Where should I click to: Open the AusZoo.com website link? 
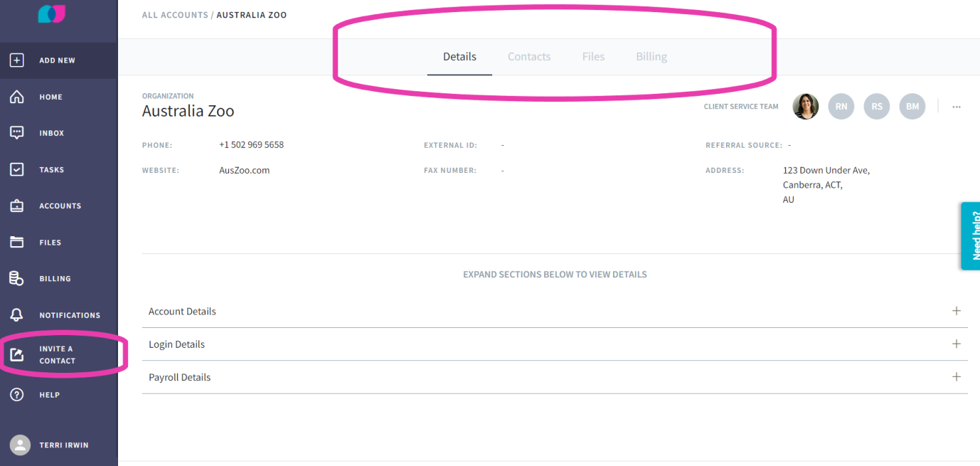(245, 170)
